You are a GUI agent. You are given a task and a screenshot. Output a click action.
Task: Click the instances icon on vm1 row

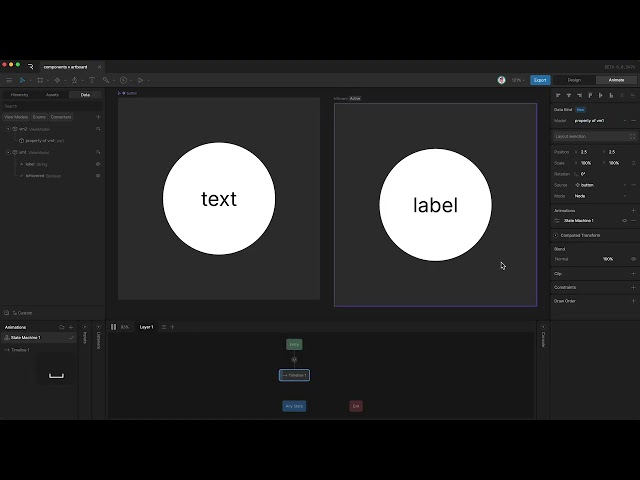coord(98,152)
